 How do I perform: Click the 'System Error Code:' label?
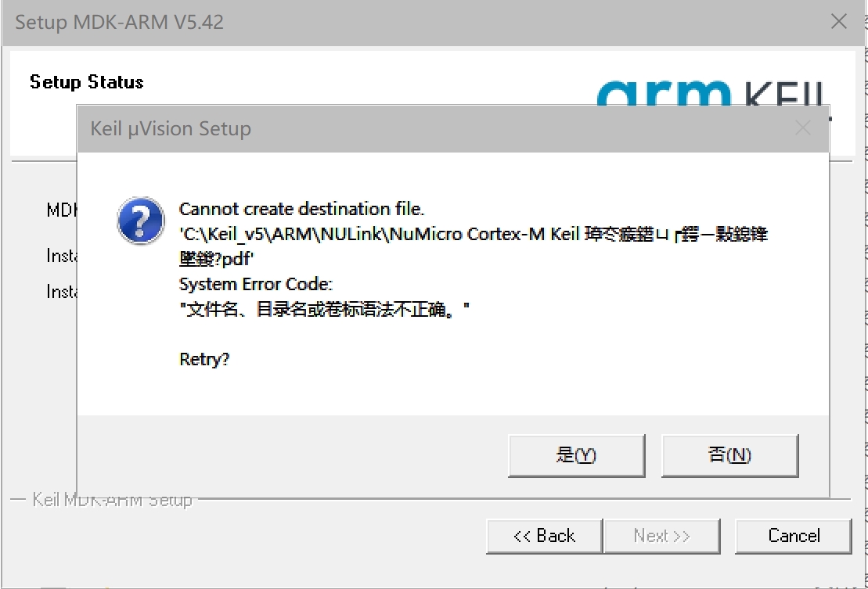click(x=256, y=284)
